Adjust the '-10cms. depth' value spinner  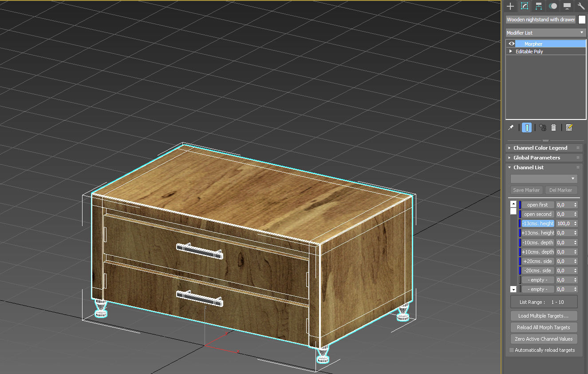[x=576, y=243]
